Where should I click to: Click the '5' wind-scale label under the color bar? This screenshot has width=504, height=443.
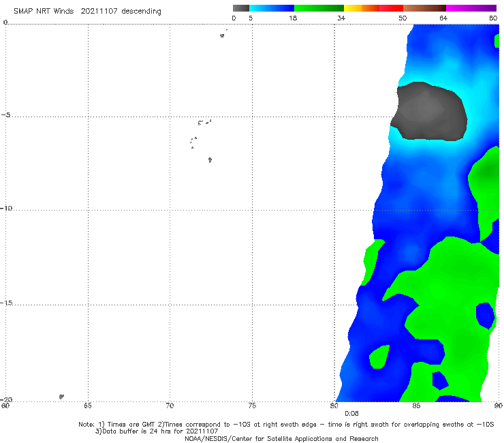[251, 18]
